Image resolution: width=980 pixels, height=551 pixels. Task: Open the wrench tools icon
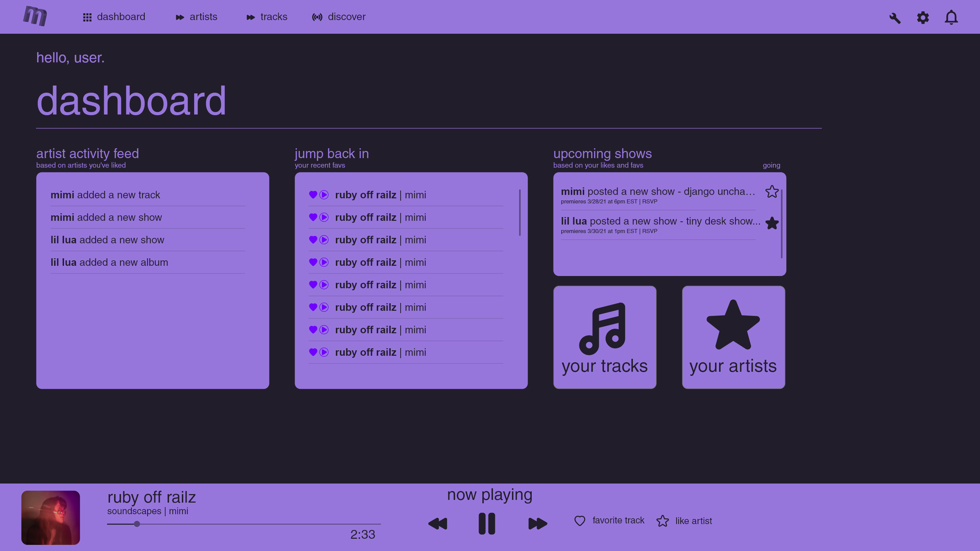895,18
